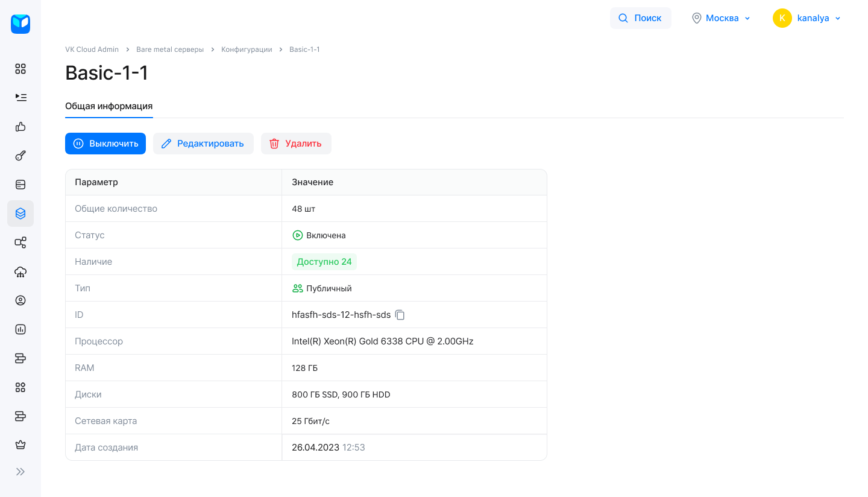Image resolution: width=868 pixels, height=497 pixels.
Task: Open the Москва region dropdown
Action: click(721, 18)
